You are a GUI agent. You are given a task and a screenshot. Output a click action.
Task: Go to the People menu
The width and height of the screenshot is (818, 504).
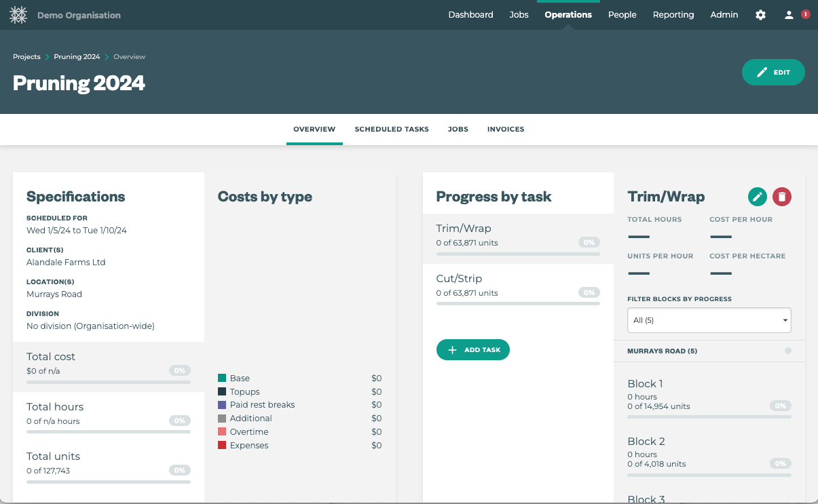click(622, 15)
